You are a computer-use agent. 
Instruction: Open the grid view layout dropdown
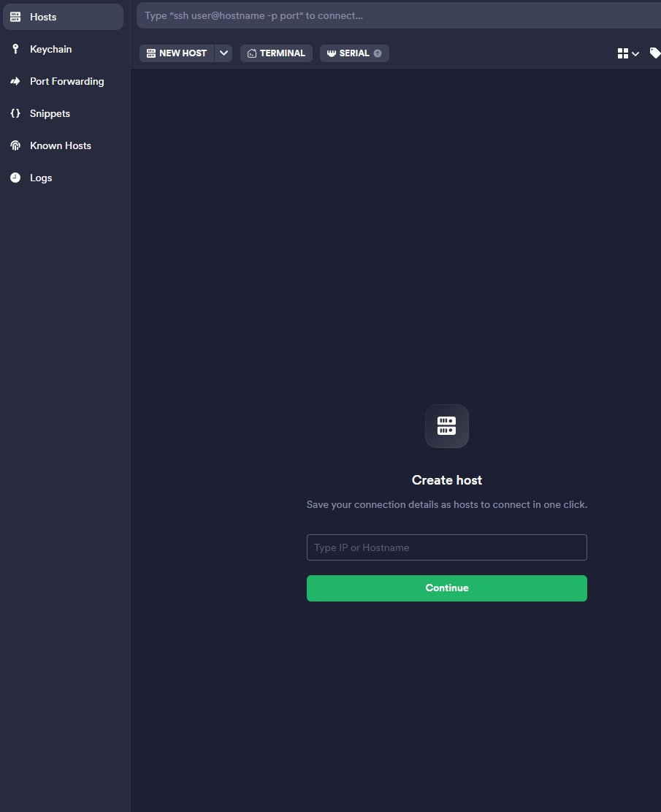pos(628,53)
